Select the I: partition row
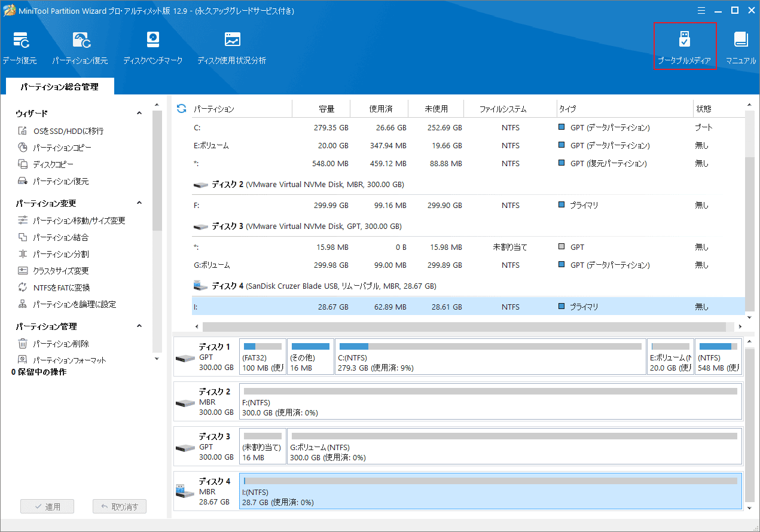The width and height of the screenshot is (760, 532). coord(469,307)
